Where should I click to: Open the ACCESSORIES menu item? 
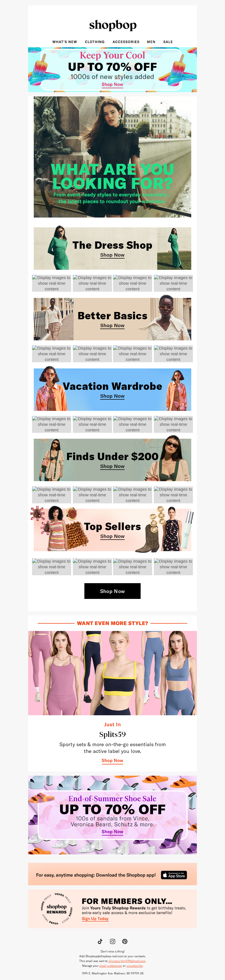(126, 42)
